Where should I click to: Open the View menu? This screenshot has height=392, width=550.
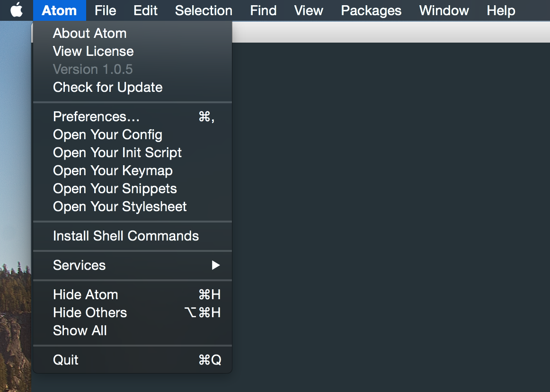(308, 10)
